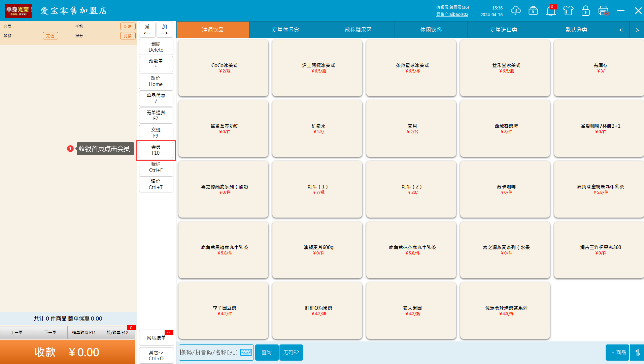Click the 减 decrease quantity button
The image size is (644, 364).
click(x=147, y=30)
